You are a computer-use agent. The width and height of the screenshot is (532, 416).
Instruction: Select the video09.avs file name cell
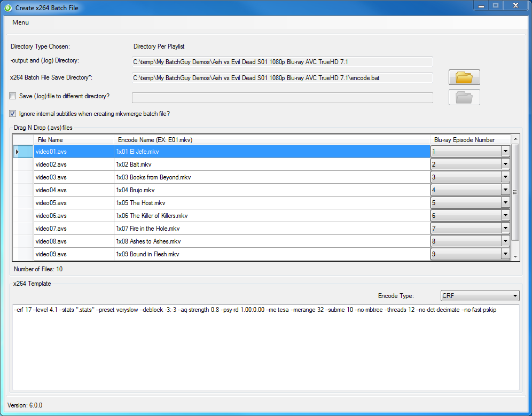point(74,254)
